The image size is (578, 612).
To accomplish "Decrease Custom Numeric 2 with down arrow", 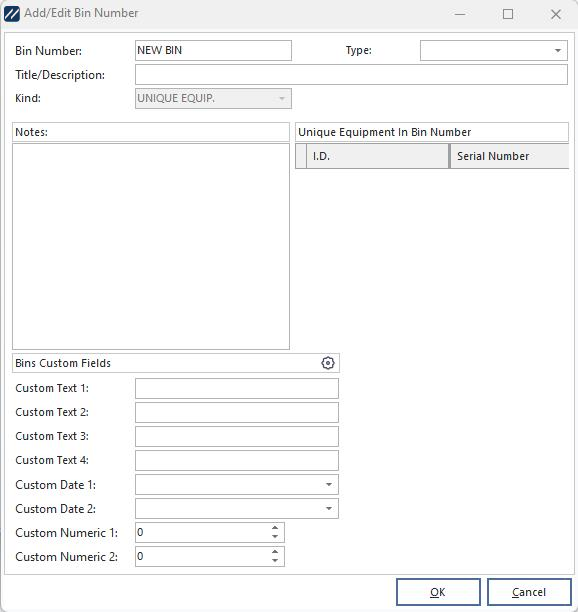I will pyautogui.click(x=275, y=560).
